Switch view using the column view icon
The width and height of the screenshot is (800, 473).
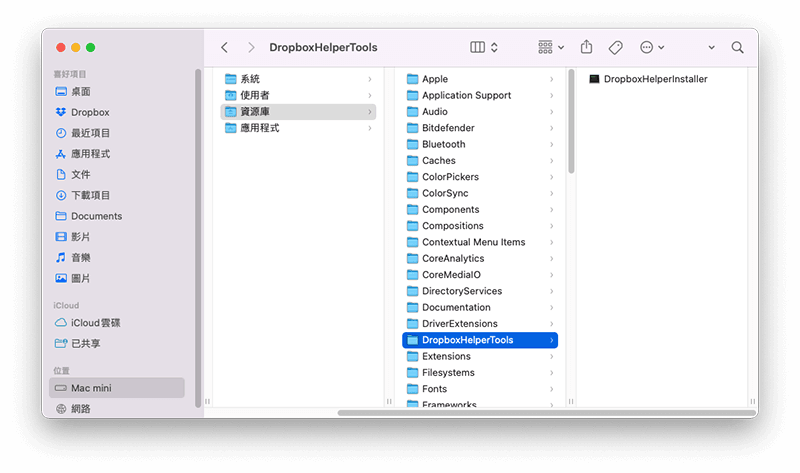click(477, 47)
